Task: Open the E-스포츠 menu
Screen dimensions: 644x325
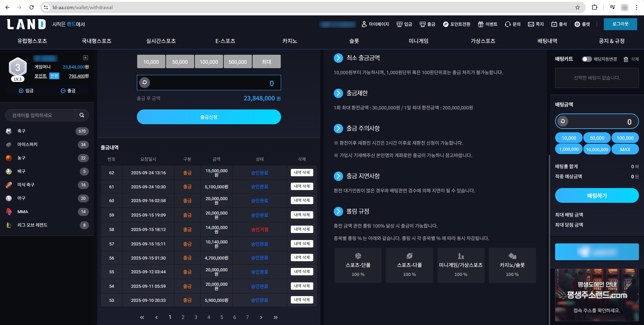Action: click(x=225, y=41)
